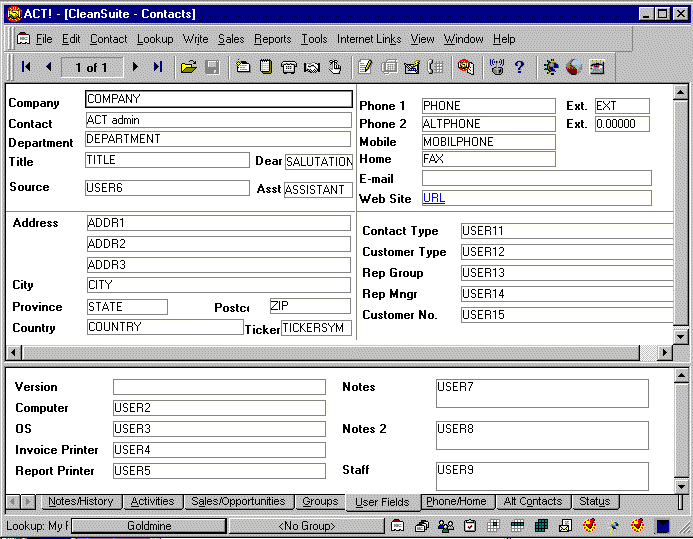
Task: Click the lower pane scroll down arrow
Action: click(682, 486)
